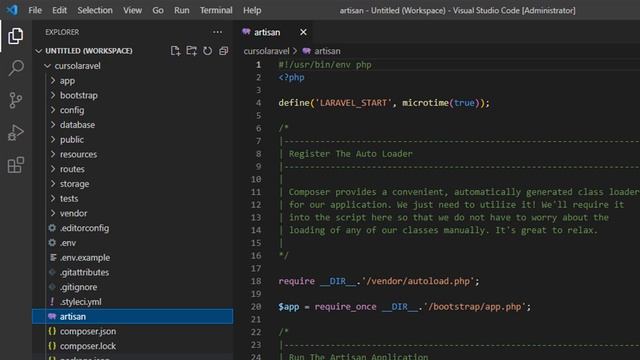640x360 pixels.
Task: Refresh the Explorer file tree
Action: coord(207,51)
